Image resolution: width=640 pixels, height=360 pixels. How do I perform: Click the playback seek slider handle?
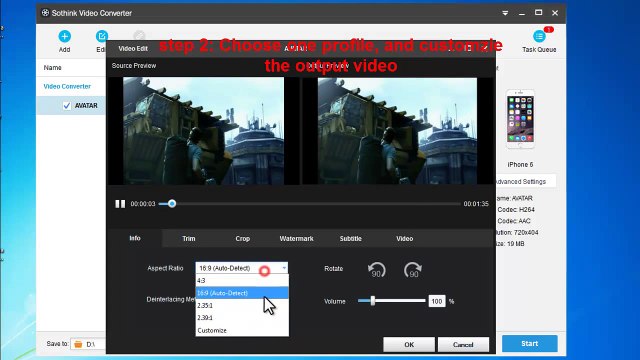(172, 204)
